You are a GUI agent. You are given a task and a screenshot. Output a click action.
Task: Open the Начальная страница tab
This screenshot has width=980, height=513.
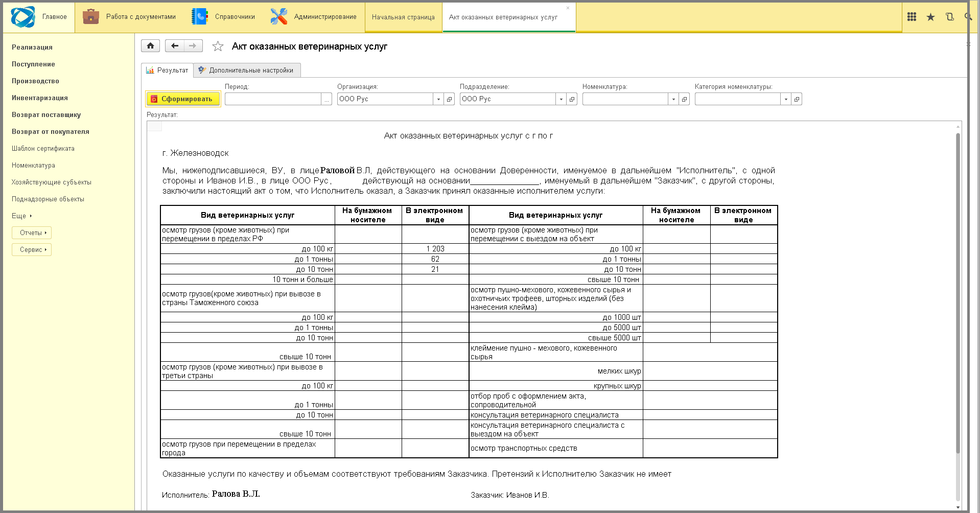click(403, 17)
